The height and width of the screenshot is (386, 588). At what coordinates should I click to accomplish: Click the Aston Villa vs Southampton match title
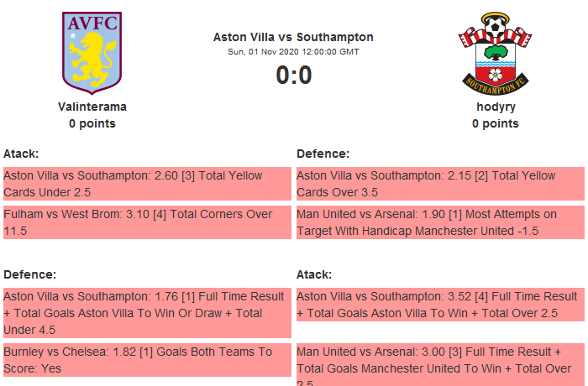pos(293,37)
